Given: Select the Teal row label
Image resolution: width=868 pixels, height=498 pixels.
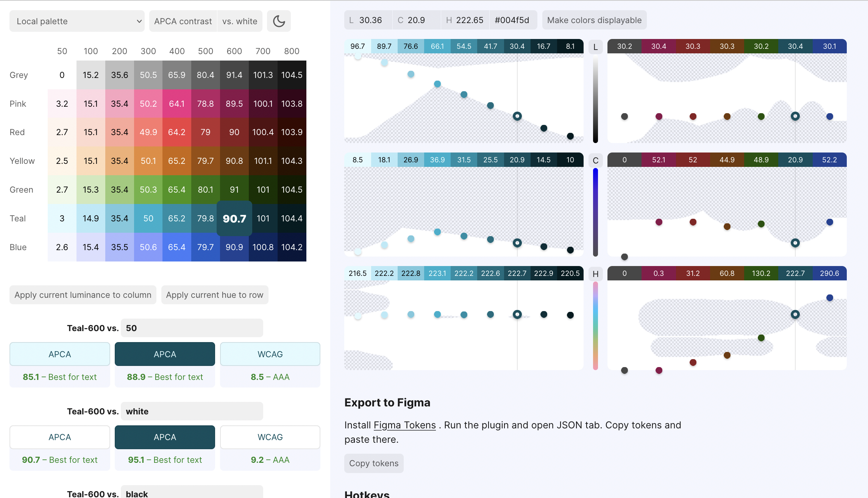Looking at the screenshot, I should click(18, 218).
